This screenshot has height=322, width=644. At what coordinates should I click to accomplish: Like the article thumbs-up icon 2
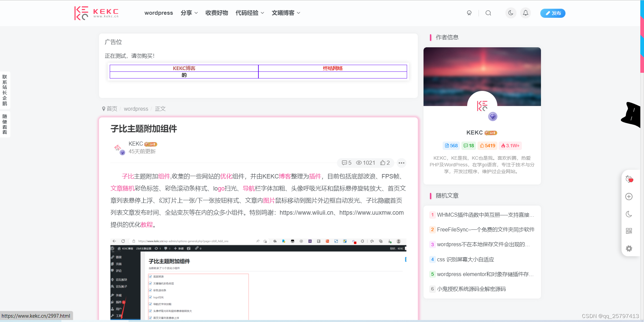pyautogui.click(x=385, y=163)
